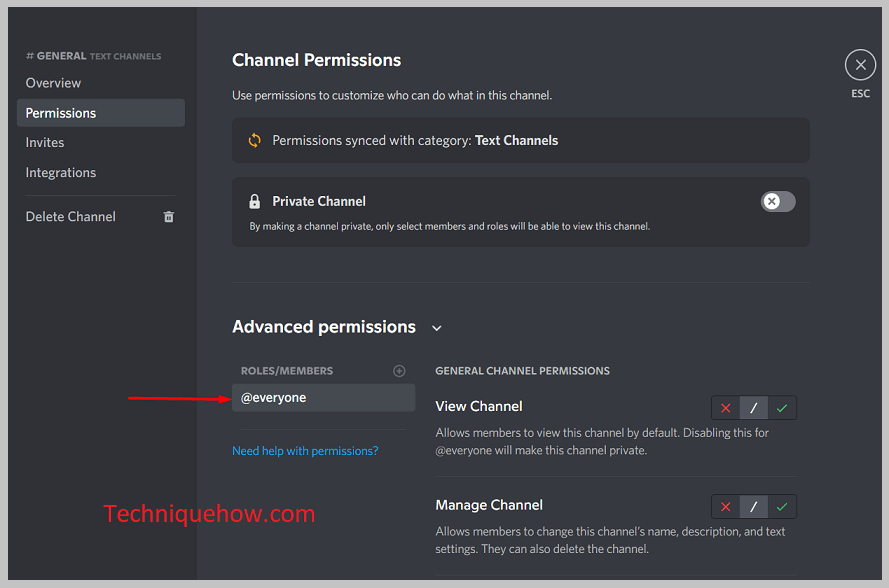Set Manage Channel to neutral slash
Screen dimensions: 889x588
(753, 506)
